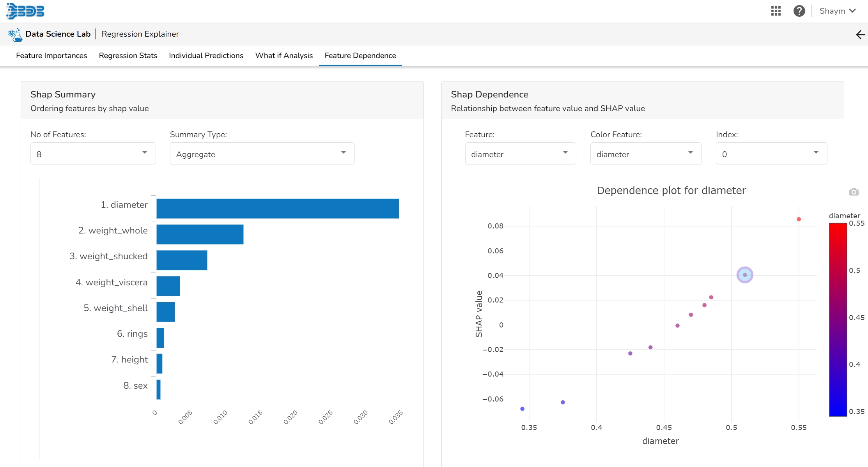Click the back arrow icon

point(860,35)
